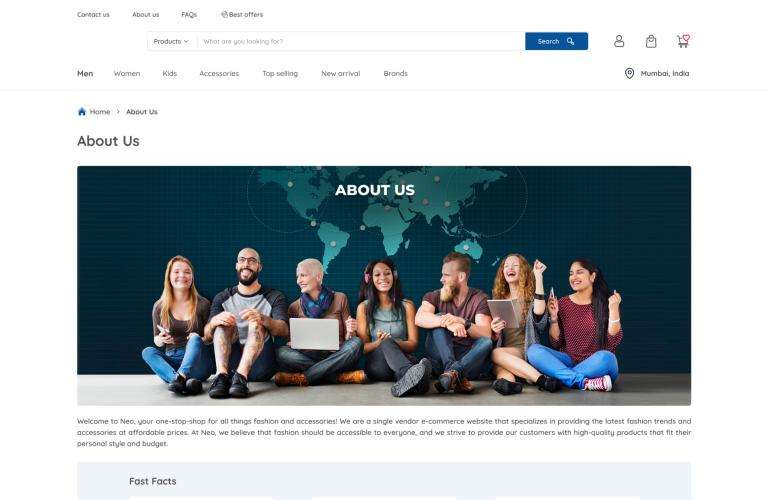Focus the "What are you looking for?" field
This screenshot has width=768, height=500.
pyautogui.click(x=361, y=41)
